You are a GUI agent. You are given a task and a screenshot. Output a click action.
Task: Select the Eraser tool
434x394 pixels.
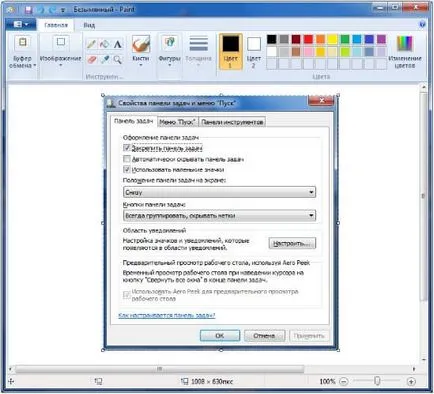click(x=92, y=60)
